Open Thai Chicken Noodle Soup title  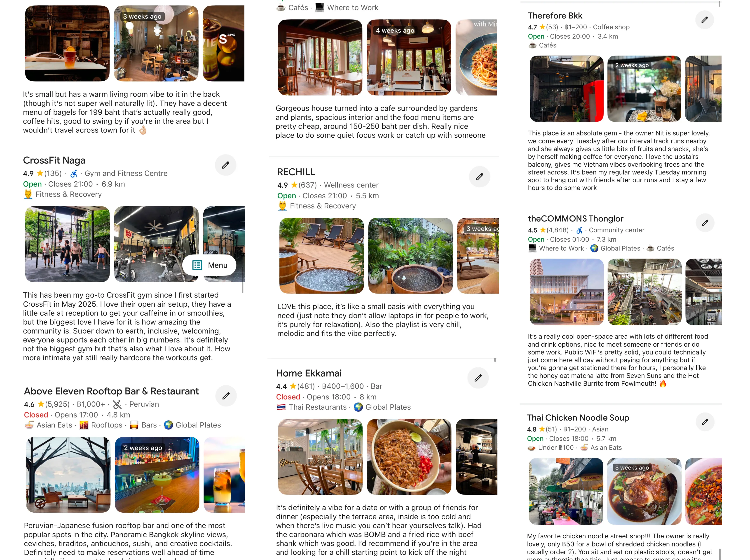coord(578,418)
